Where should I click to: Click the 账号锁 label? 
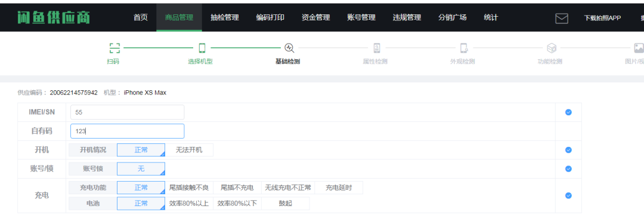pyautogui.click(x=93, y=169)
